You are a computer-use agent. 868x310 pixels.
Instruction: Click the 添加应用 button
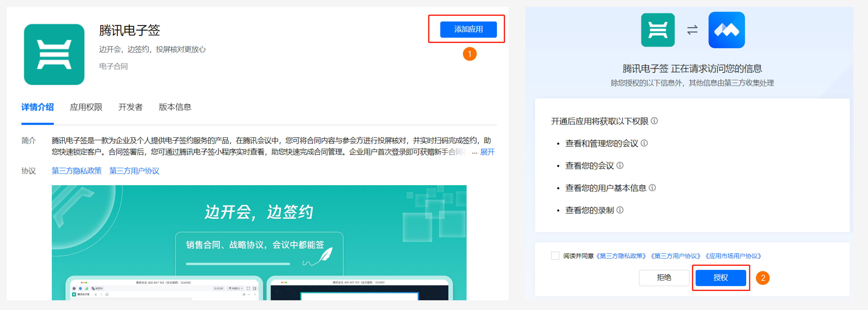468,29
